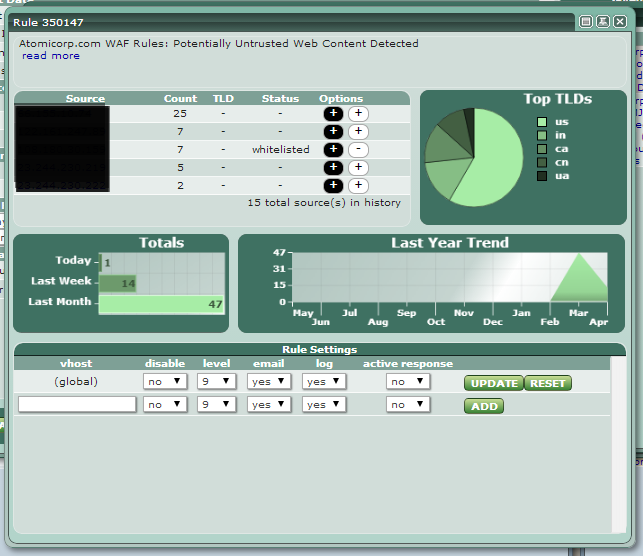Click the pin icon in the Rule 350147 title bar
Viewport: 643px width, 556px height.
click(x=603, y=22)
